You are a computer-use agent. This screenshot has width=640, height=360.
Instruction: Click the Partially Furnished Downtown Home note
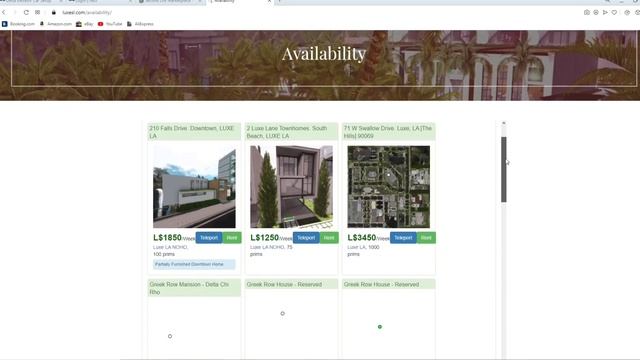194,264
